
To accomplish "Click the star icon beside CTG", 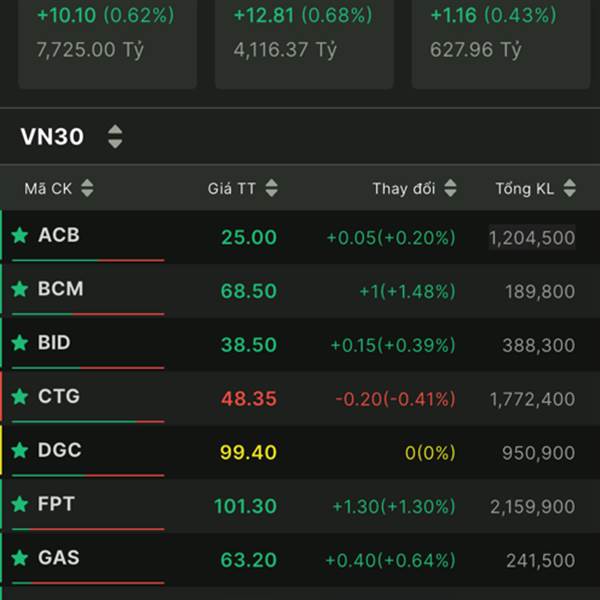I will [20, 397].
